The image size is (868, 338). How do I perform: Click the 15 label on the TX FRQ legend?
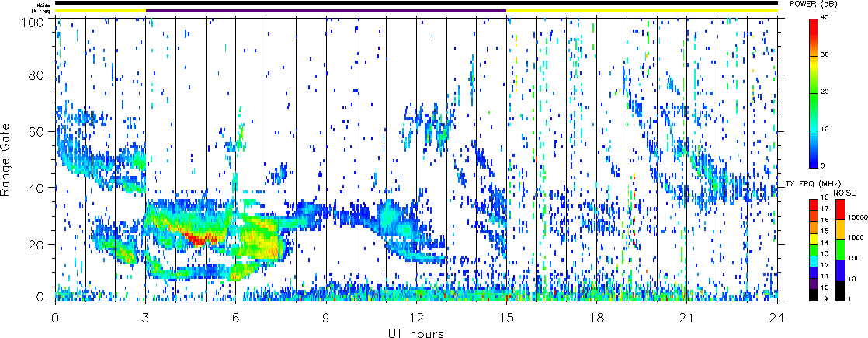pyautogui.click(x=824, y=231)
